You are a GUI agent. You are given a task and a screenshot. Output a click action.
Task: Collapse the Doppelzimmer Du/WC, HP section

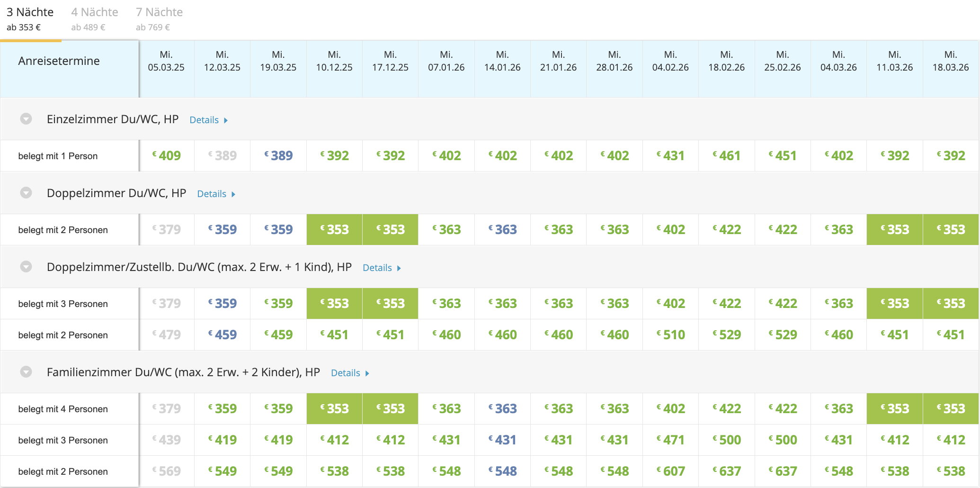click(26, 193)
